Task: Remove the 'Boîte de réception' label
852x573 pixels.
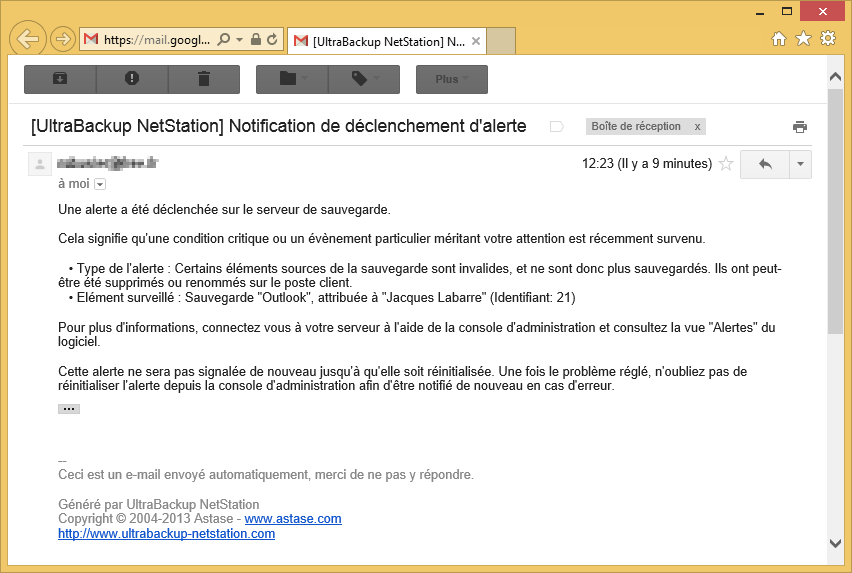Action: pyautogui.click(x=697, y=127)
